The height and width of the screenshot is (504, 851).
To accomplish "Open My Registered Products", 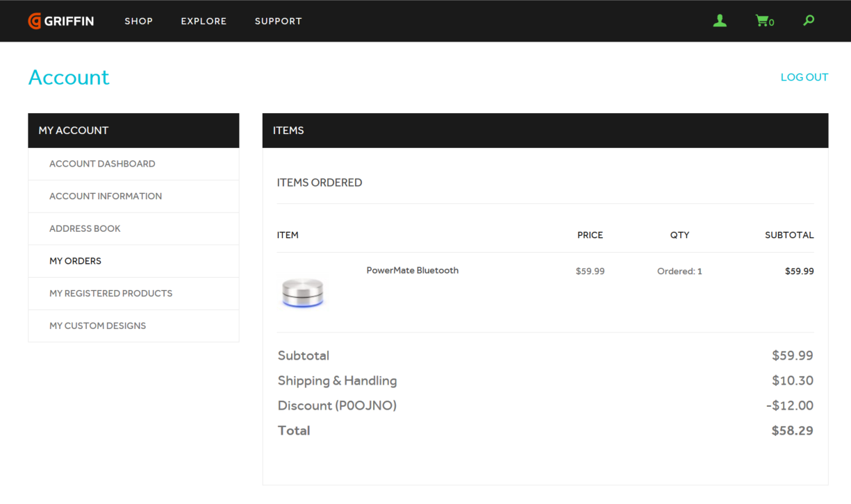I will click(x=133, y=294).
